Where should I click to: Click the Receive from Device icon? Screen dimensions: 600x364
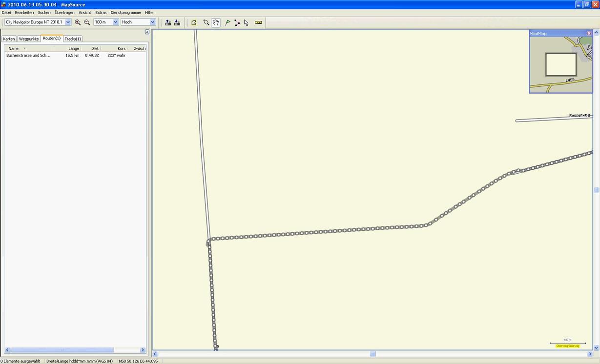[177, 22]
